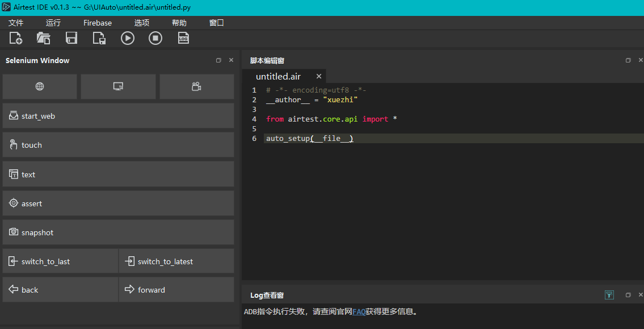Screen dimensions: 644x329
Task: Open the 运行 menu
Action: 53,23
